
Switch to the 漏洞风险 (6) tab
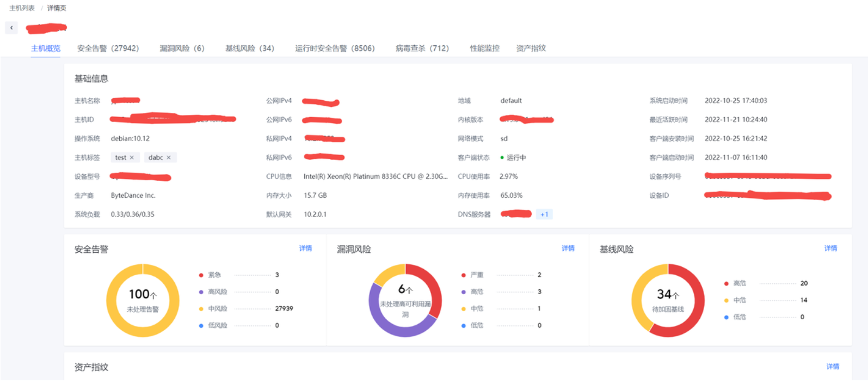(182, 48)
